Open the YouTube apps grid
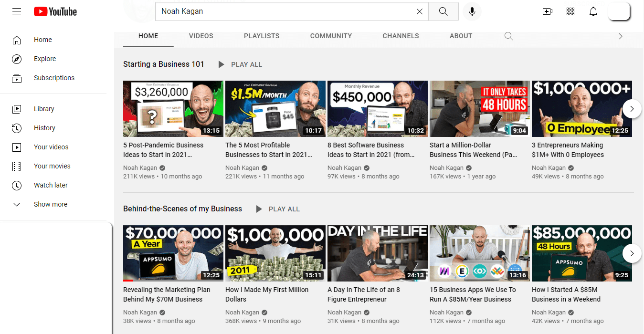644x334 pixels. click(x=570, y=11)
